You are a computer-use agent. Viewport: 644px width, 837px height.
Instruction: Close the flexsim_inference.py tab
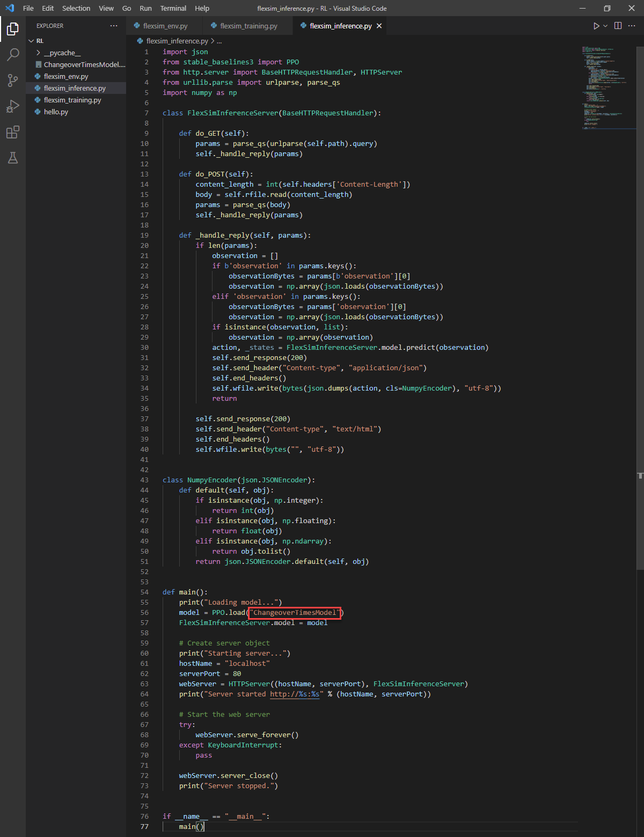pos(379,26)
